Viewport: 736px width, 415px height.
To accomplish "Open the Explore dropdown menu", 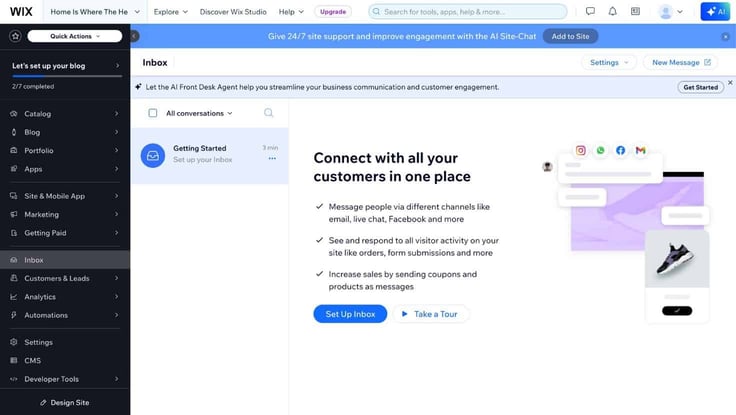I will point(170,12).
